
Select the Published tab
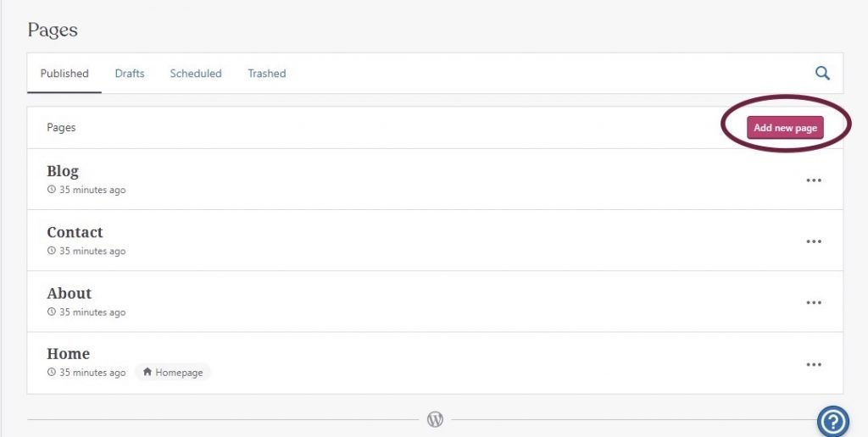pyautogui.click(x=64, y=74)
